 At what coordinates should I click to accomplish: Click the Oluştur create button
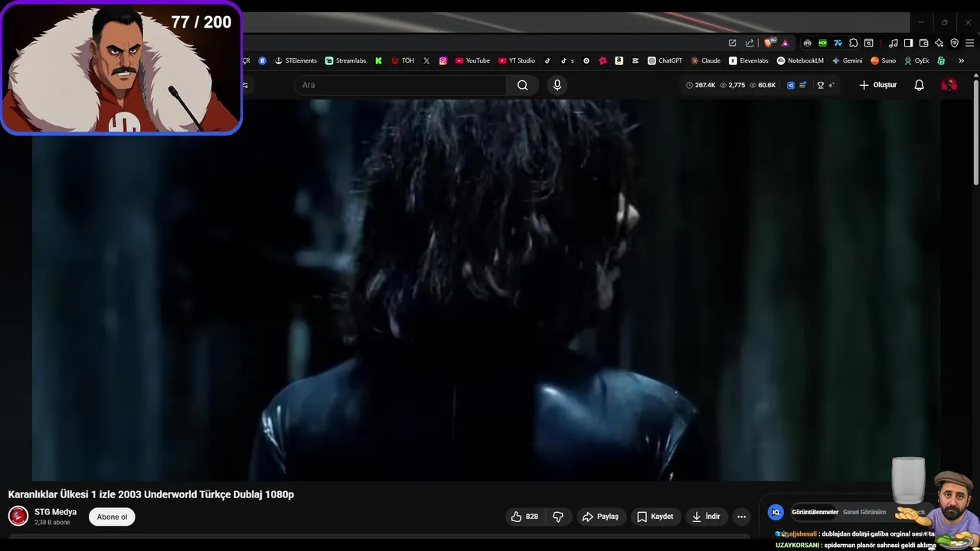coord(877,85)
